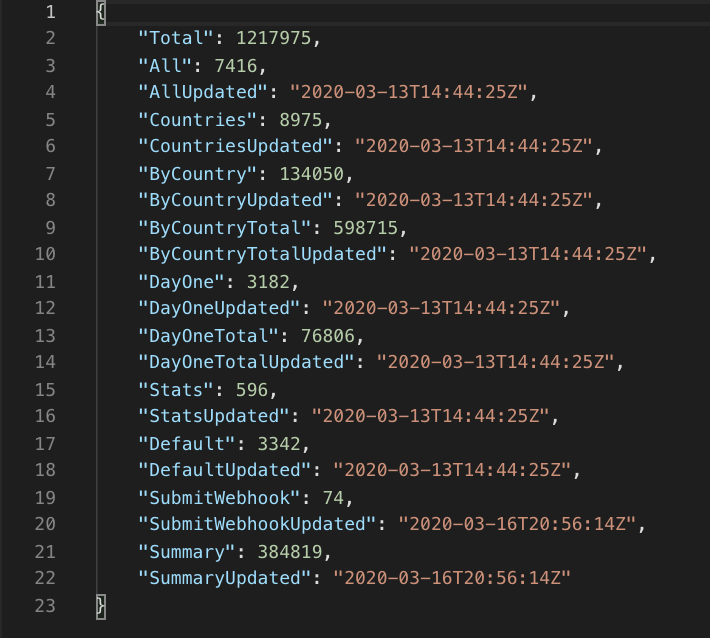Click the "Default" value 3342

(279, 443)
